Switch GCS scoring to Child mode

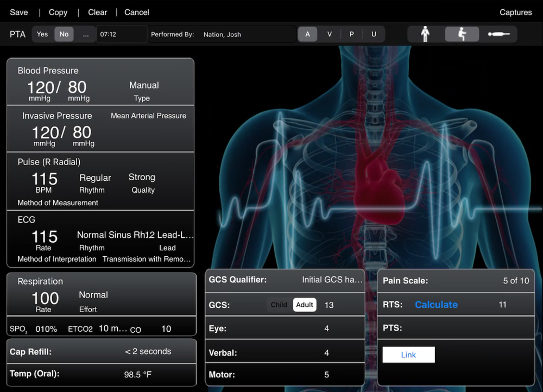(279, 305)
